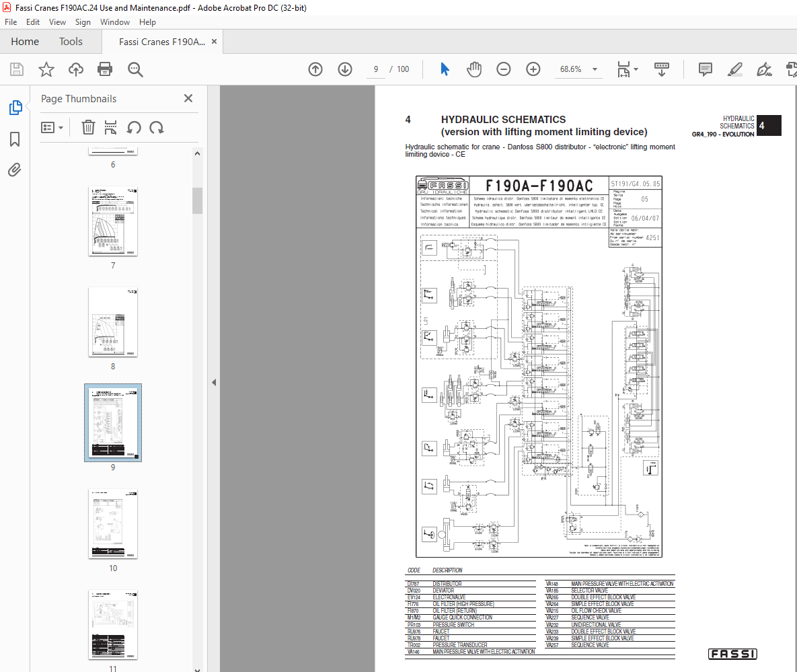Go to next page arrow

(345, 69)
